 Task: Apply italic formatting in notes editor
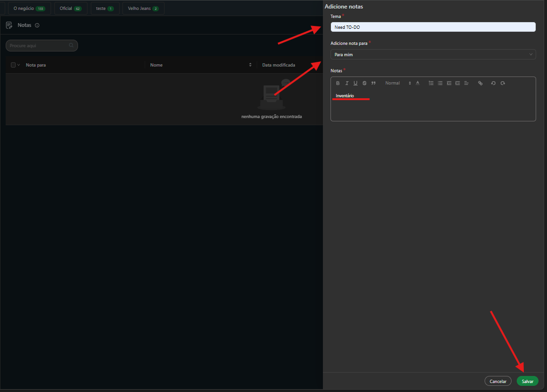pyautogui.click(x=347, y=83)
